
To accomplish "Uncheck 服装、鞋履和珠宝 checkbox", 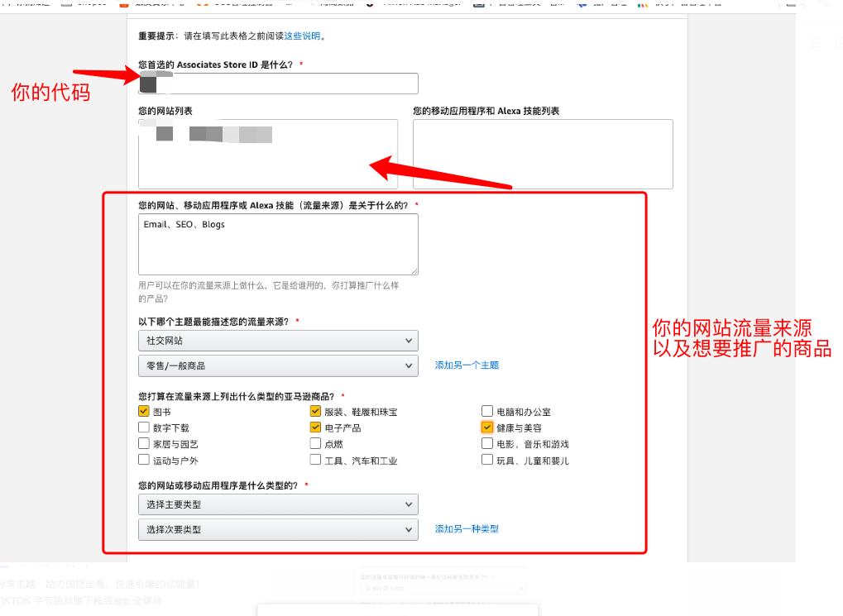I will [x=315, y=411].
